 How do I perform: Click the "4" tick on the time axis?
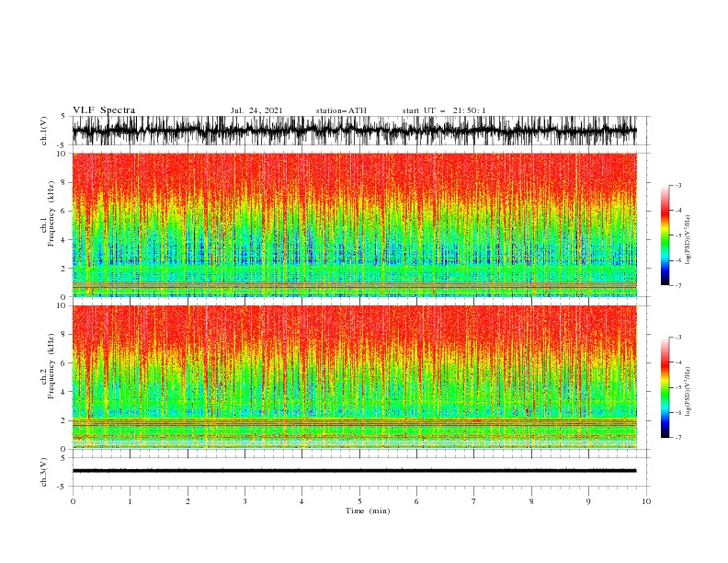click(302, 501)
